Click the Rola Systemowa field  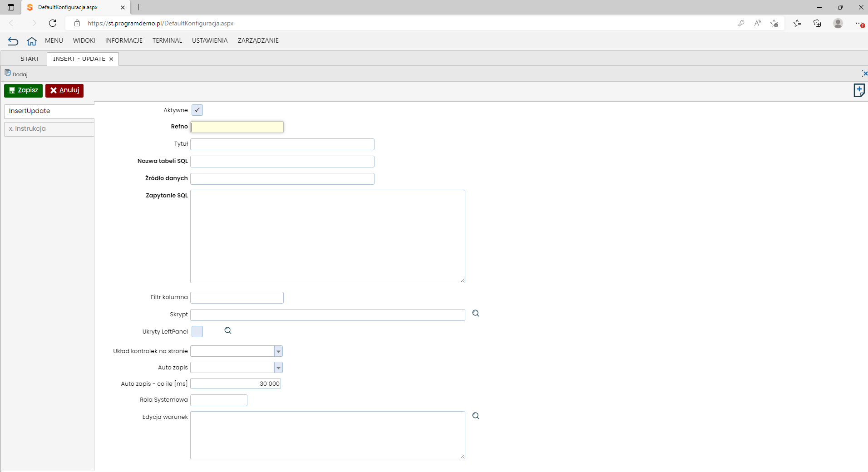(219, 400)
